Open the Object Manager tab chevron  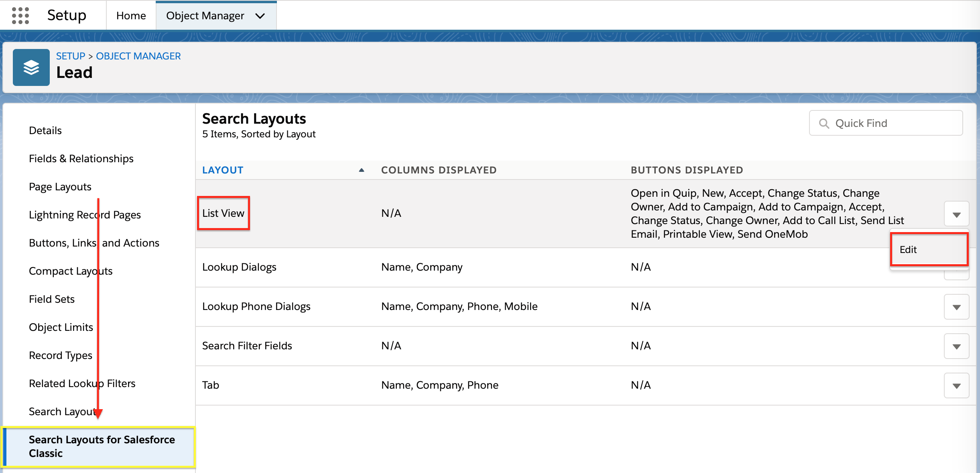pos(260,16)
